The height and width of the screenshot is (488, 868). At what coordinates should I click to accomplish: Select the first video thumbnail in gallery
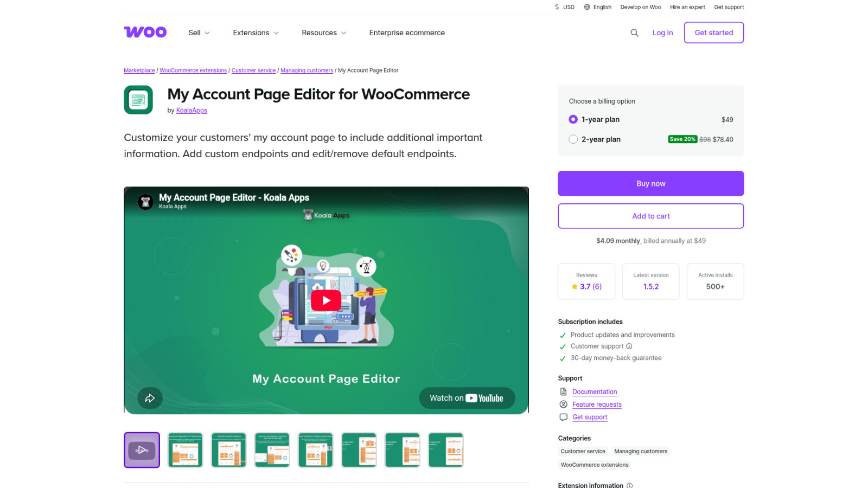(x=142, y=450)
